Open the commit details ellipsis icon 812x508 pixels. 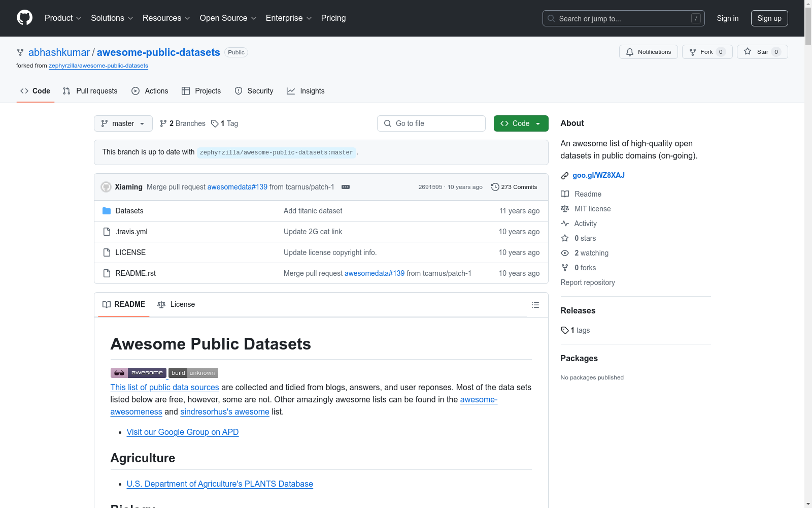pyautogui.click(x=346, y=187)
